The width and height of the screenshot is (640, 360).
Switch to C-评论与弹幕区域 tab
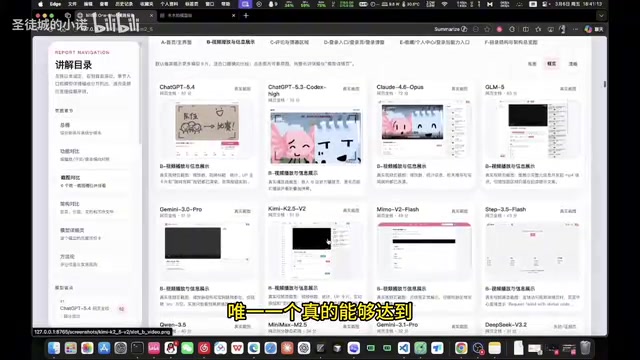pos(289,42)
